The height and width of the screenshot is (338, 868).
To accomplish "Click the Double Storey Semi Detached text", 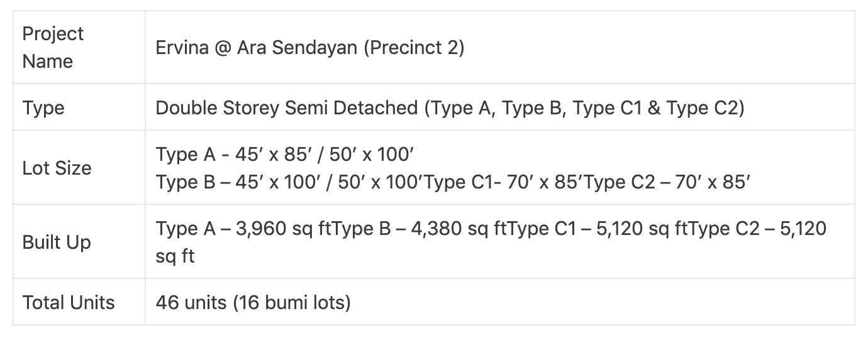I will click(286, 107).
